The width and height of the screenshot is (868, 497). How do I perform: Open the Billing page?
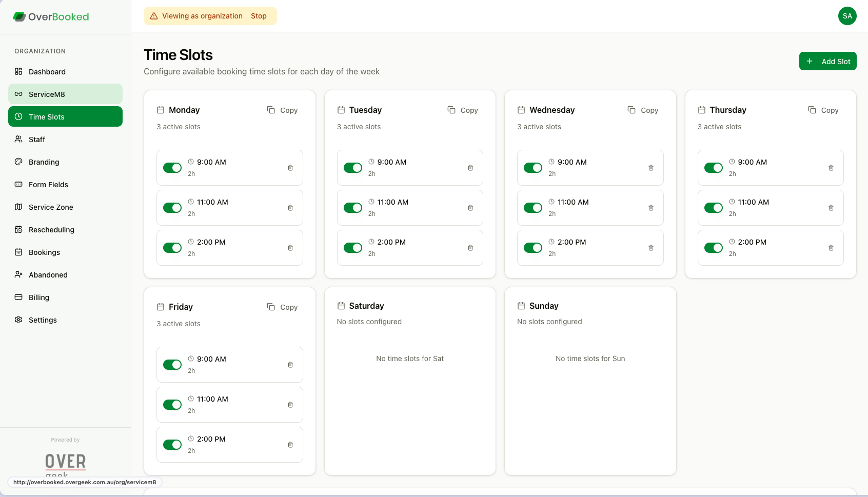coord(38,297)
